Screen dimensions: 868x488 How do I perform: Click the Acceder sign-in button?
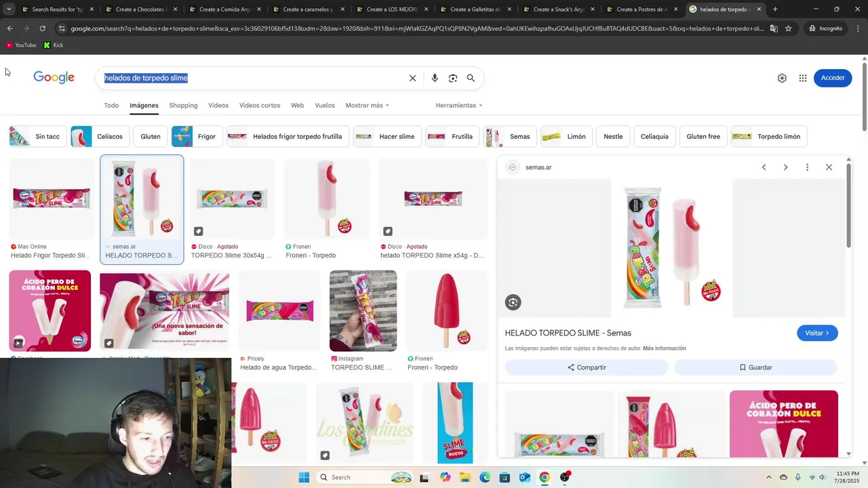click(x=833, y=78)
